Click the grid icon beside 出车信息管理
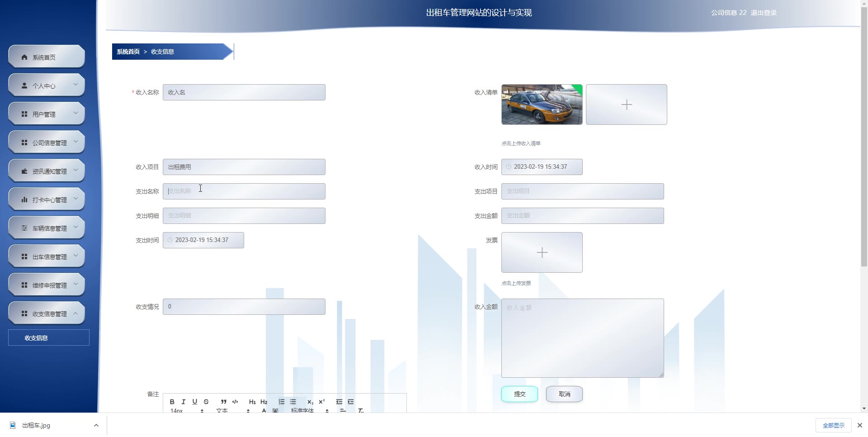868x437 pixels. point(24,256)
